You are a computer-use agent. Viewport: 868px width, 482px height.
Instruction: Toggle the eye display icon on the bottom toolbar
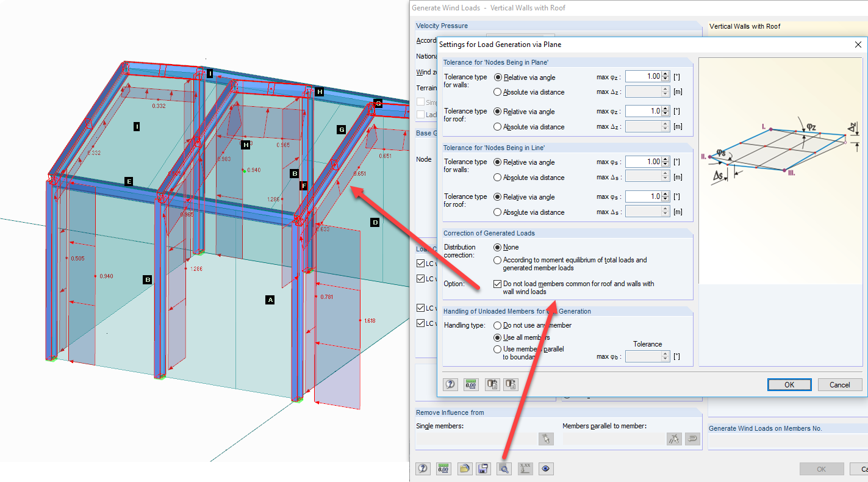point(546,469)
